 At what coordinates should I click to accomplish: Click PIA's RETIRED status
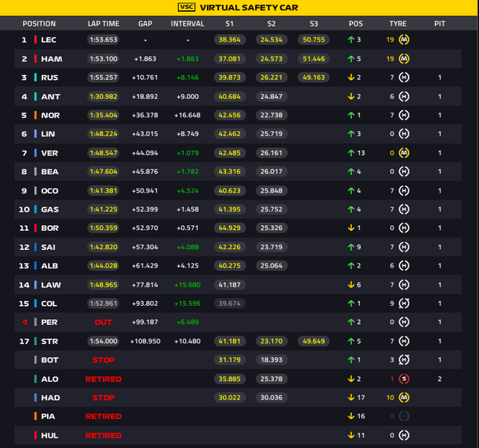[x=103, y=417]
